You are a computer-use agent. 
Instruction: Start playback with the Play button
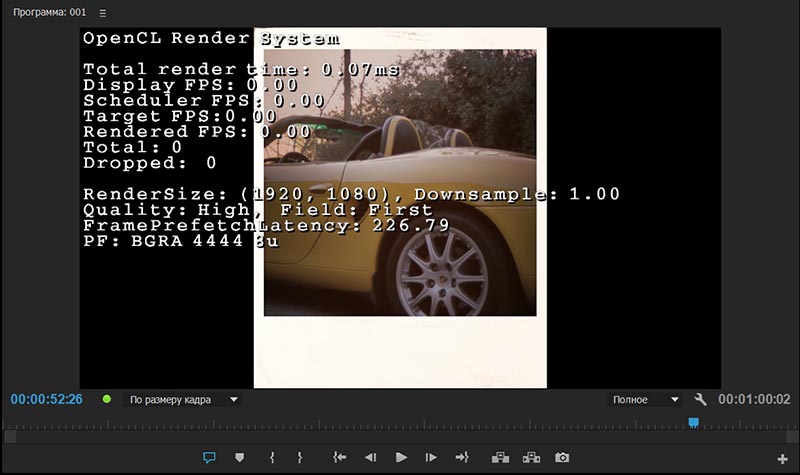(x=401, y=458)
